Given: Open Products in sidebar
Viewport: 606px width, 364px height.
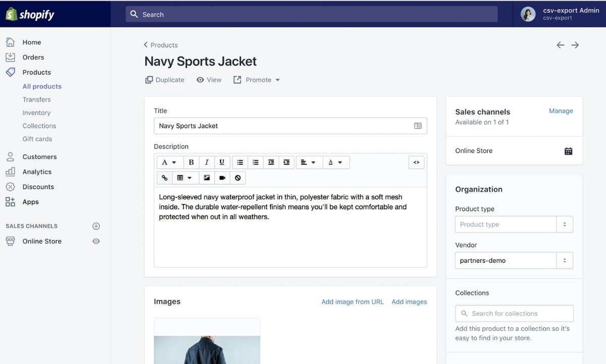Looking at the screenshot, I should [36, 72].
